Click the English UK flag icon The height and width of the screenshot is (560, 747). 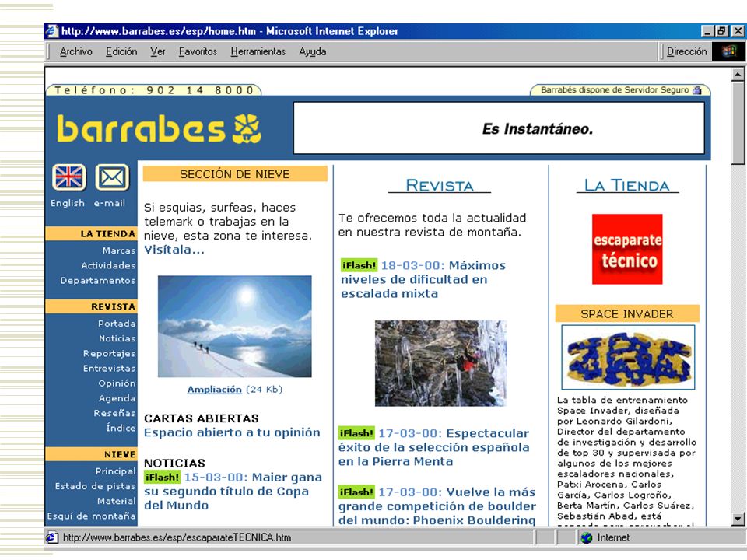(69, 177)
